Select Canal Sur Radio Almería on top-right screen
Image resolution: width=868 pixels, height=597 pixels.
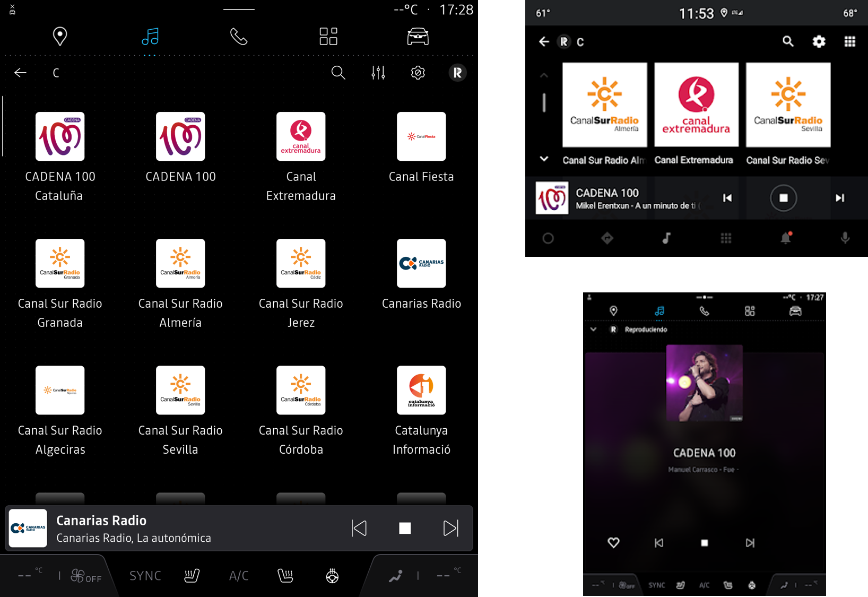coord(604,114)
